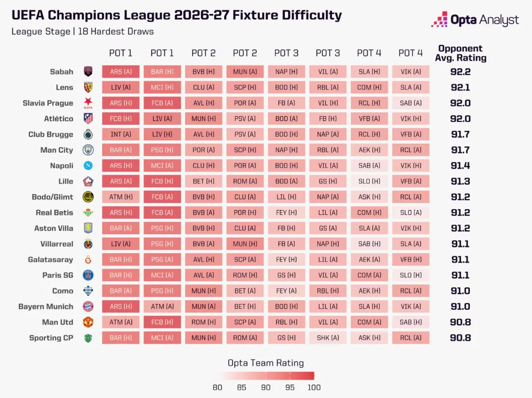The width and height of the screenshot is (532, 398).
Task: Select the Napoli club logo
Action: tap(88, 166)
